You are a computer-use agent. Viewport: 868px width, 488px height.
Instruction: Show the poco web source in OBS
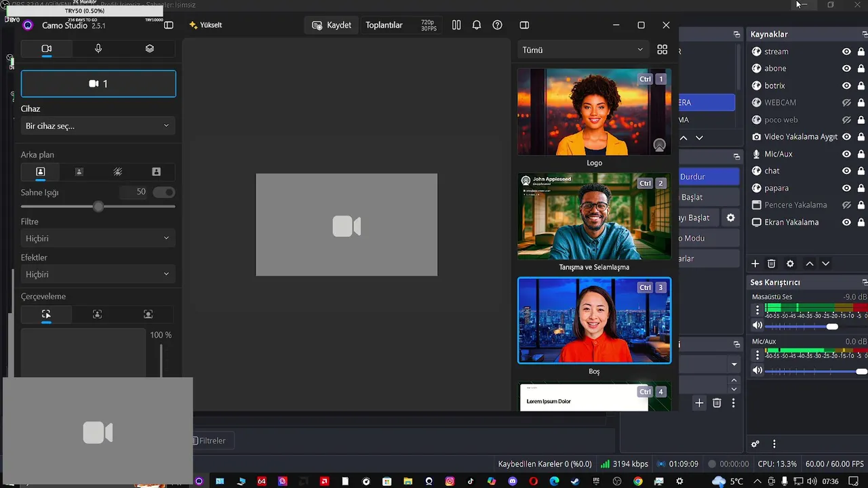click(x=846, y=120)
